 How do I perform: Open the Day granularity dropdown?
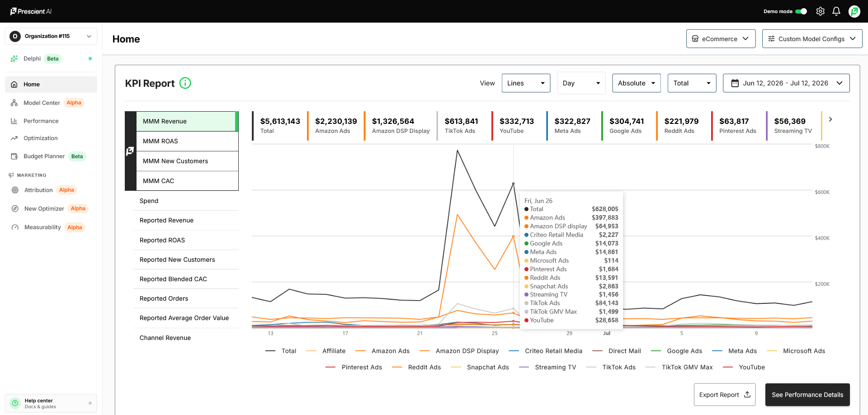pos(581,83)
